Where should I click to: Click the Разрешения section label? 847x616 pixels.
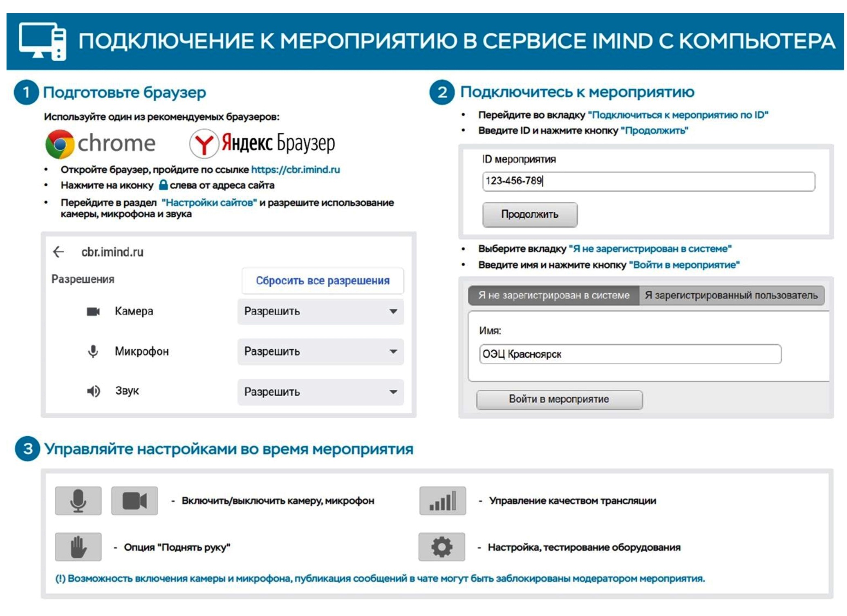83,279
